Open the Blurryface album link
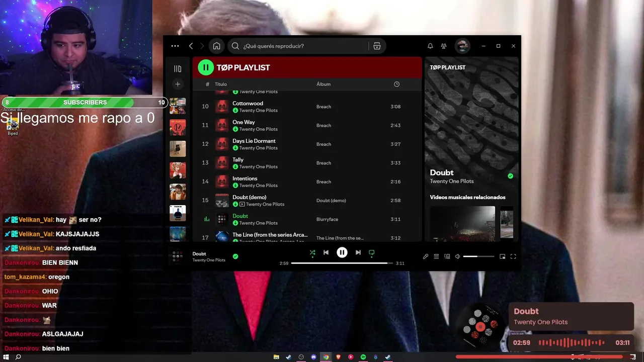The image size is (644, 362). point(328,219)
